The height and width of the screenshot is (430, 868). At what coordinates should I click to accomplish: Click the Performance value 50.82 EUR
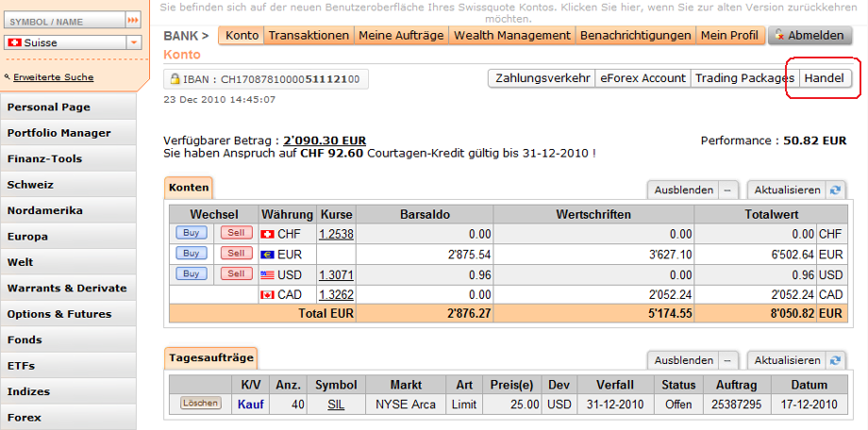[815, 141]
